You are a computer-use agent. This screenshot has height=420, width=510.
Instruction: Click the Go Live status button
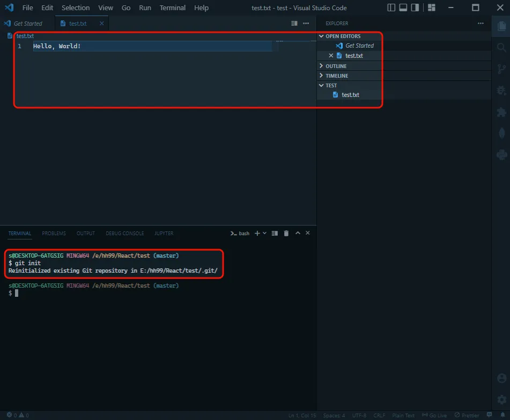coord(434,415)
